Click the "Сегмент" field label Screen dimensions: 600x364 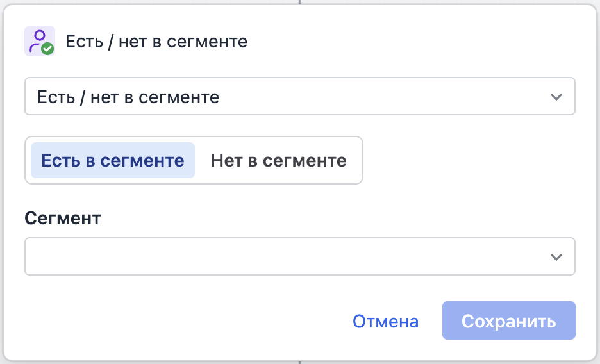pos(63,218)
